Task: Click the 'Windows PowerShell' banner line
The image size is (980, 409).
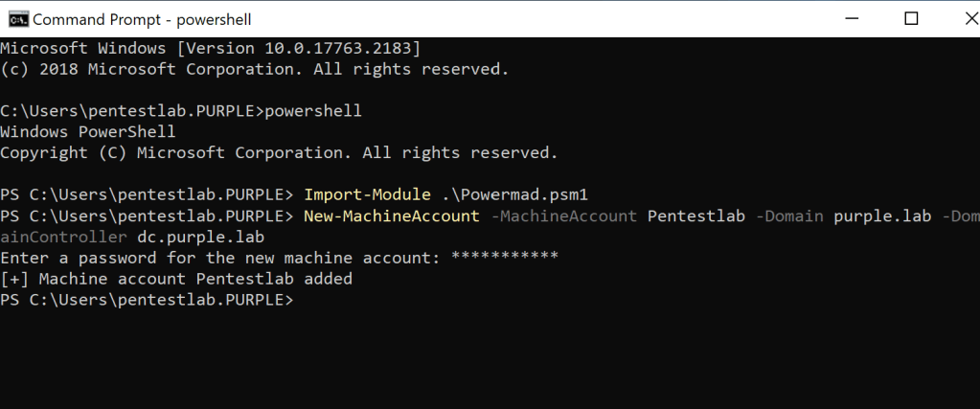Action: 88,131
